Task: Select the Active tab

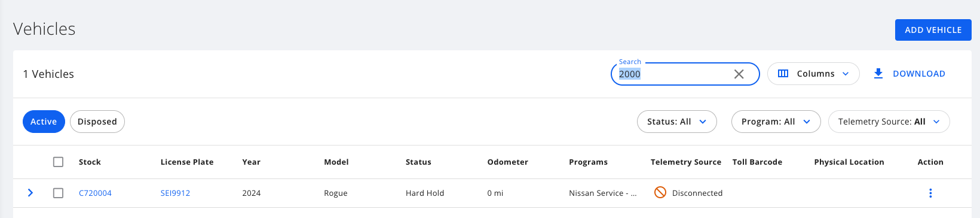Action: tap(44, 122)
